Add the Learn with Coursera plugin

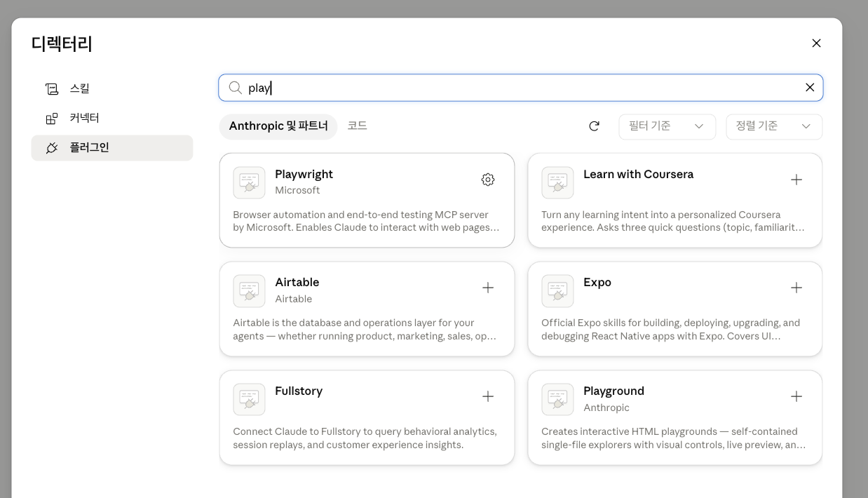point(796,180)
